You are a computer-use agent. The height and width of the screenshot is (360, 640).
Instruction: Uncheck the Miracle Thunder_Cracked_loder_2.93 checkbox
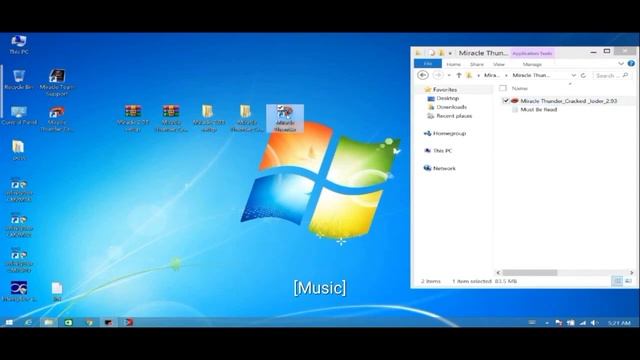point(506,100)
